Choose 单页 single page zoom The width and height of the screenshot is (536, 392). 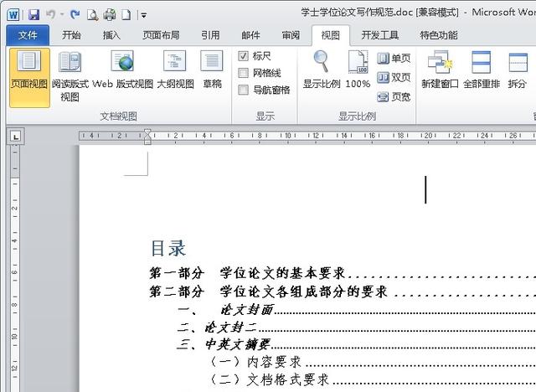point(394,58)
